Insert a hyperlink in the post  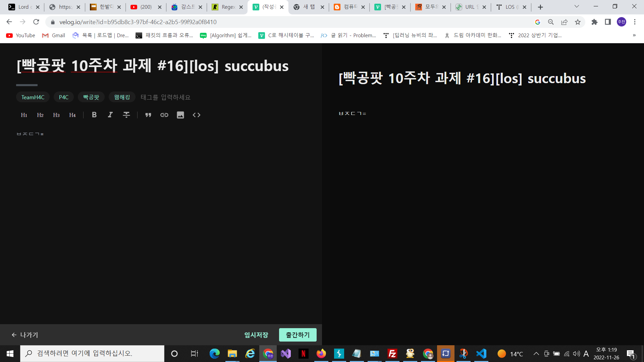[164, 115]
